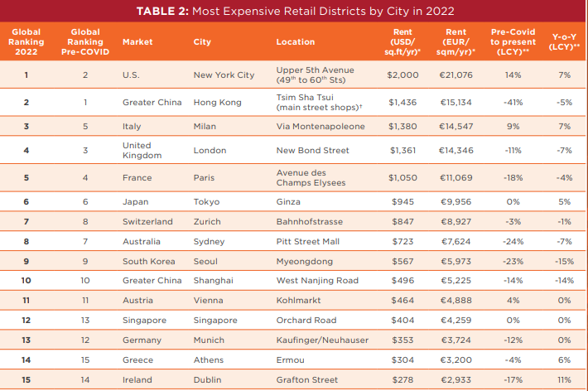Click the 'Location' column header

point(296,41)
